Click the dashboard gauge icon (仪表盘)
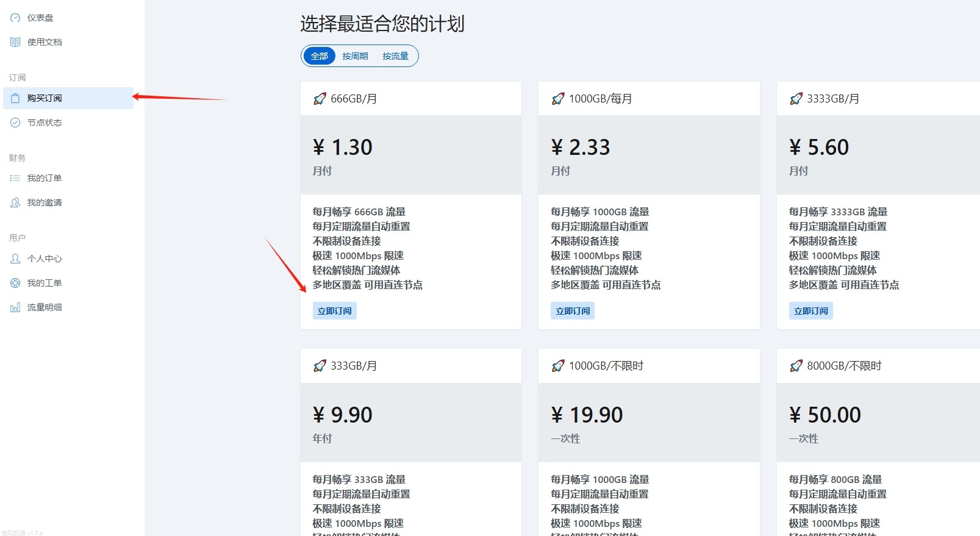The width and height of the screenshot is (980, 536). [x=15, y=18]
